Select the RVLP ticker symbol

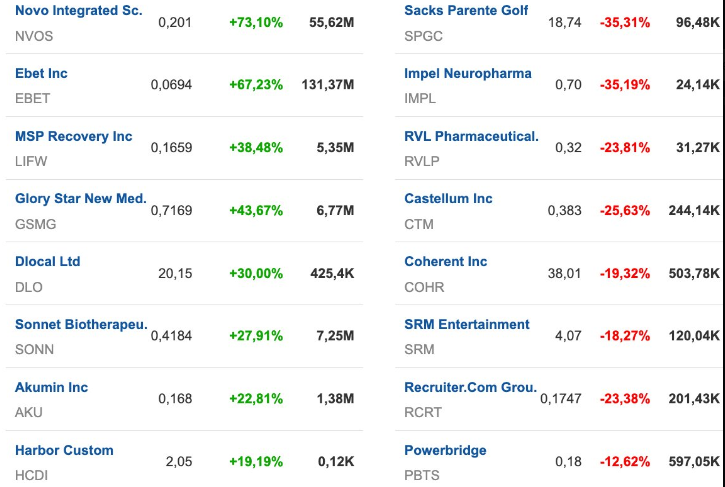point(422,161)
